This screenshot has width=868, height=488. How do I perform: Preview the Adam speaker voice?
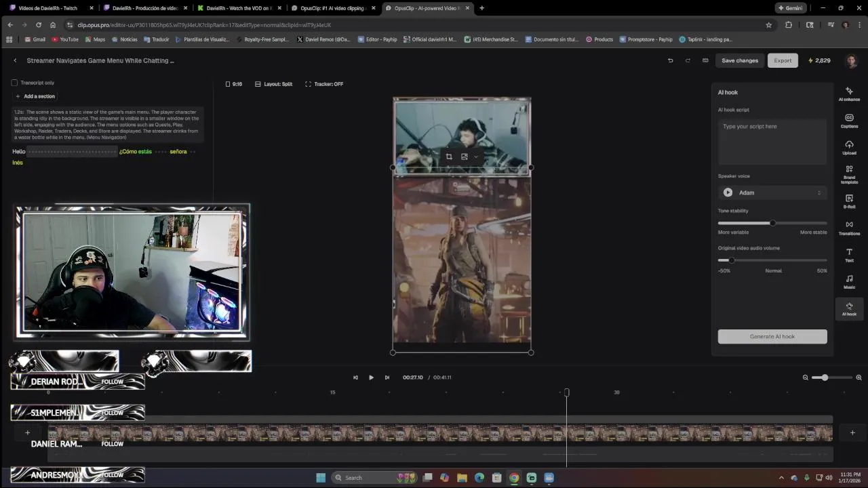pos(728,192)
